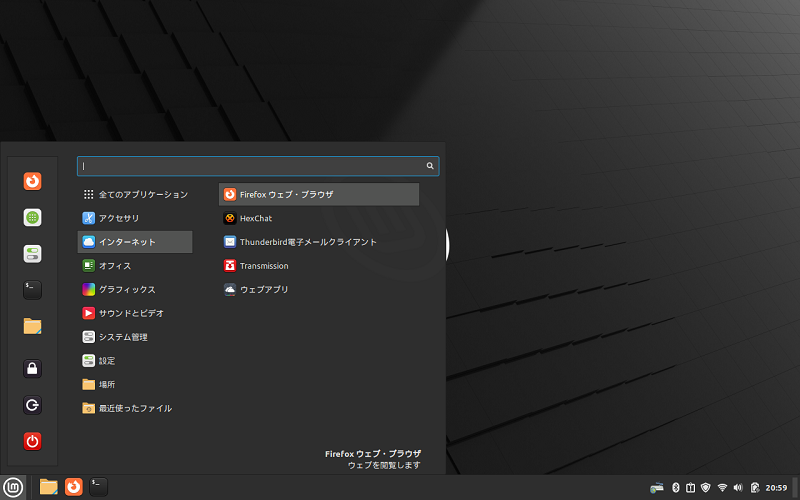Open Thunderbird電子メールクライアント
This screenshot has width=800, height=500.
[x=319, y=242]
